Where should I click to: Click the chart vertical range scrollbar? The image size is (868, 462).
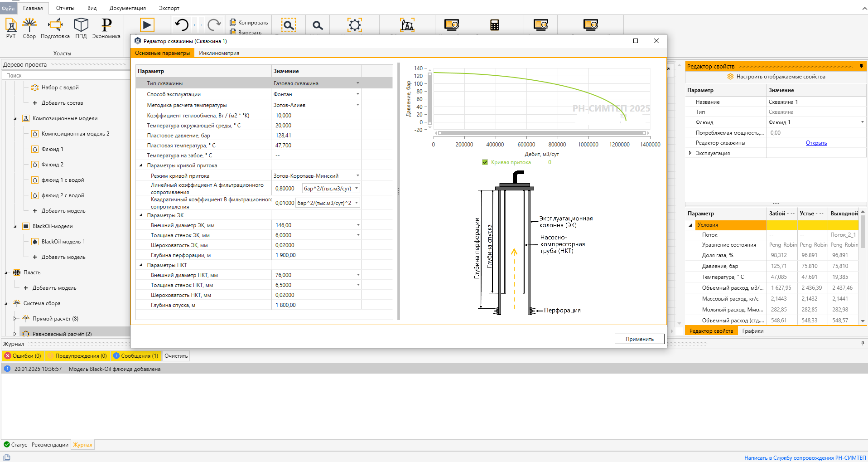click(x=430, y=98)
